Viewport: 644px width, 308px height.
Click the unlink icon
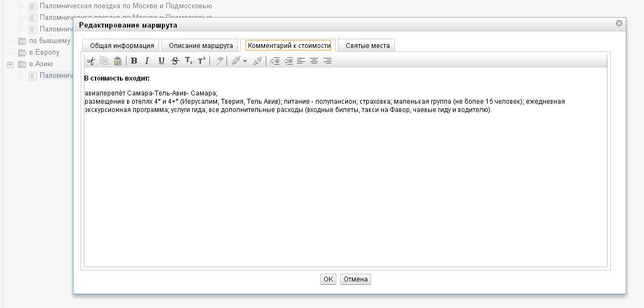coord(257,61)
